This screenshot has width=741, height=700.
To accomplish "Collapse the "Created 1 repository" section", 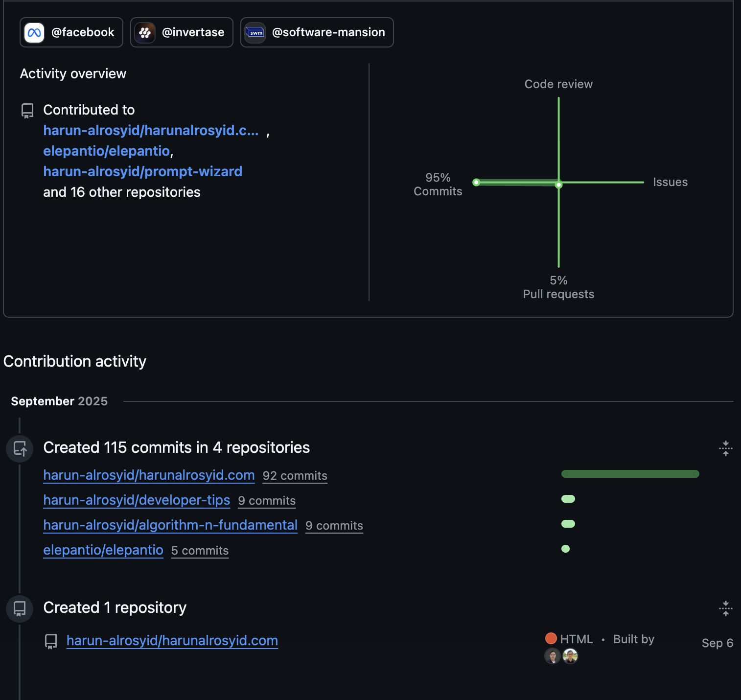I will (x=725, y=609).
